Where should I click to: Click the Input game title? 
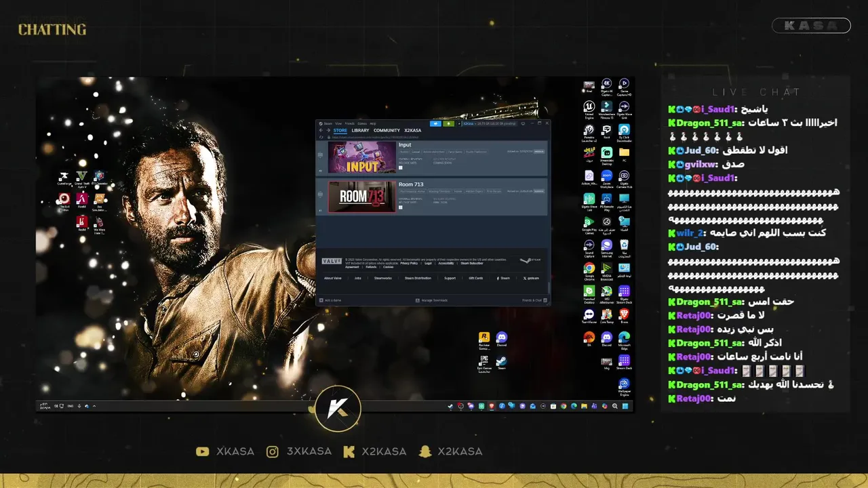coord(405,144)
